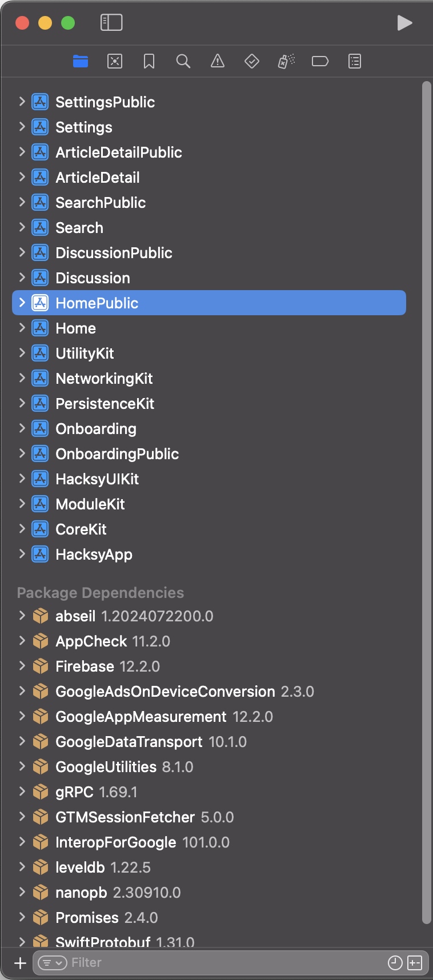Open the Find navigator

[183, 61]
